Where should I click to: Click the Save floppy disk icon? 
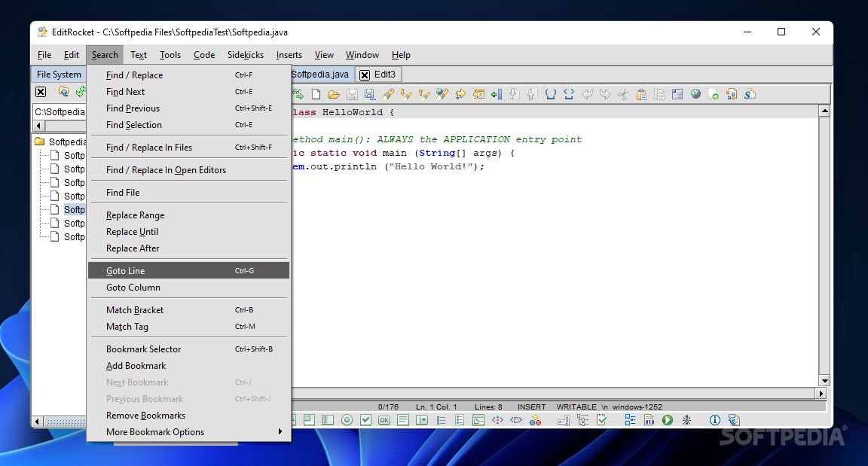tap(352, 95)
